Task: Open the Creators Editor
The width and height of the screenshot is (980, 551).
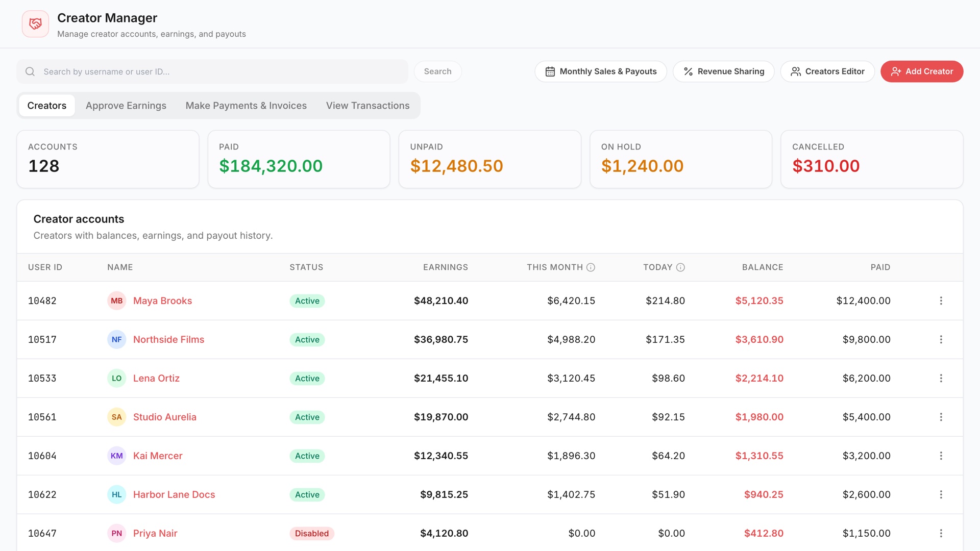Action: 827,71
